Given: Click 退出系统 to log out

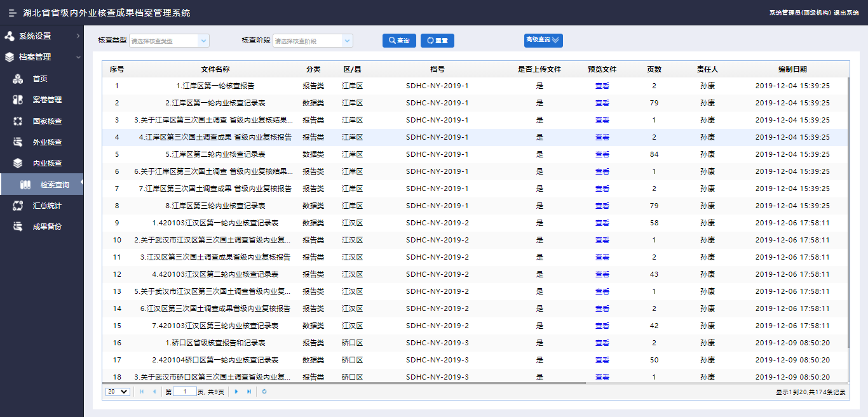Looking at the screenshot, I should point(846,13).
